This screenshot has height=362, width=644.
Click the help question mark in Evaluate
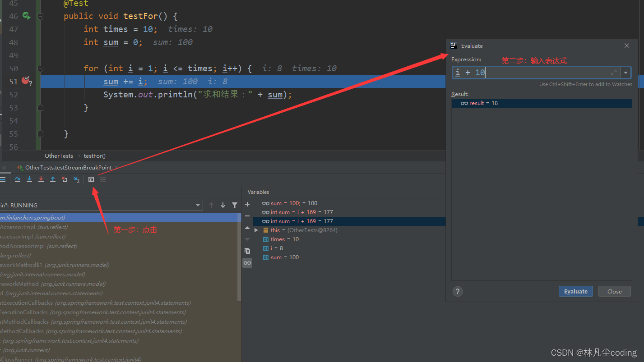(x=458, y=291)
